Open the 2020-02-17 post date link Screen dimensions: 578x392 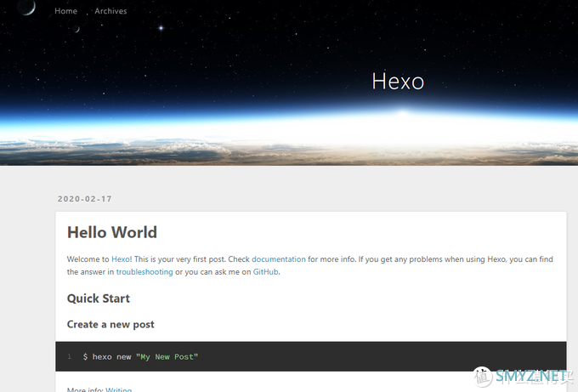click(x=85, y=199)
